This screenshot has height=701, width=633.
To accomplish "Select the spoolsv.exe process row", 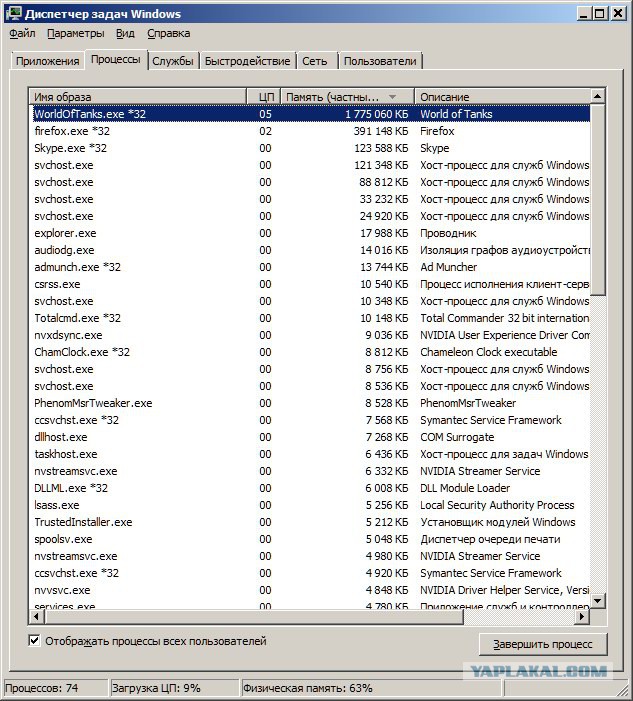I will (x=311, y=539).
